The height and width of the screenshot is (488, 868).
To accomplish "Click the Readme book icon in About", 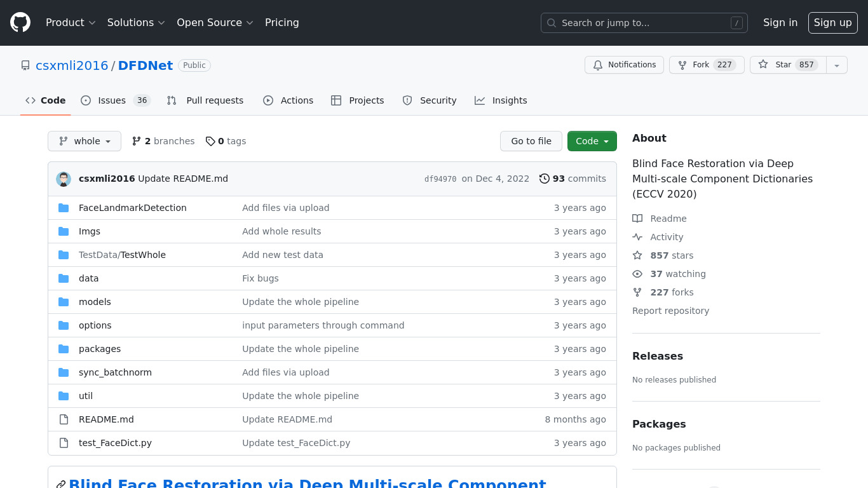I will (x=637, y=219).
